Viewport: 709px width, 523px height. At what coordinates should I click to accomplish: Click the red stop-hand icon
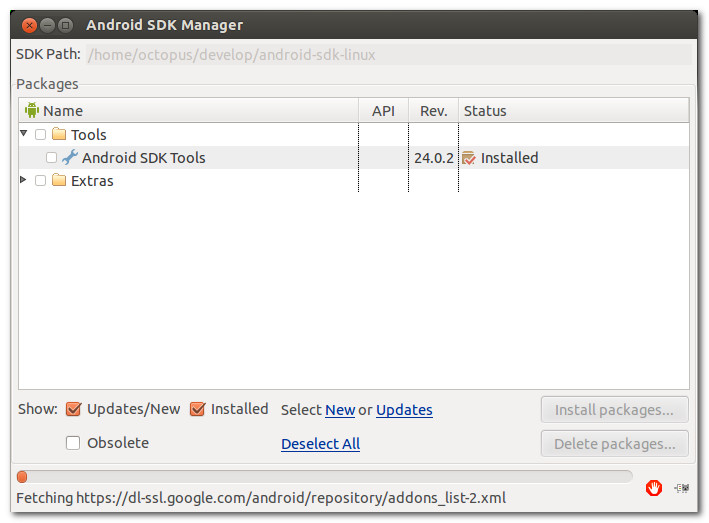[x=653, y=488]
